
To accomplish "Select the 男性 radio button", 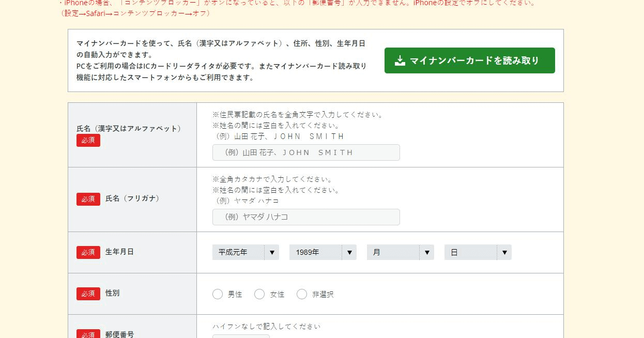I will click(218, 294).
